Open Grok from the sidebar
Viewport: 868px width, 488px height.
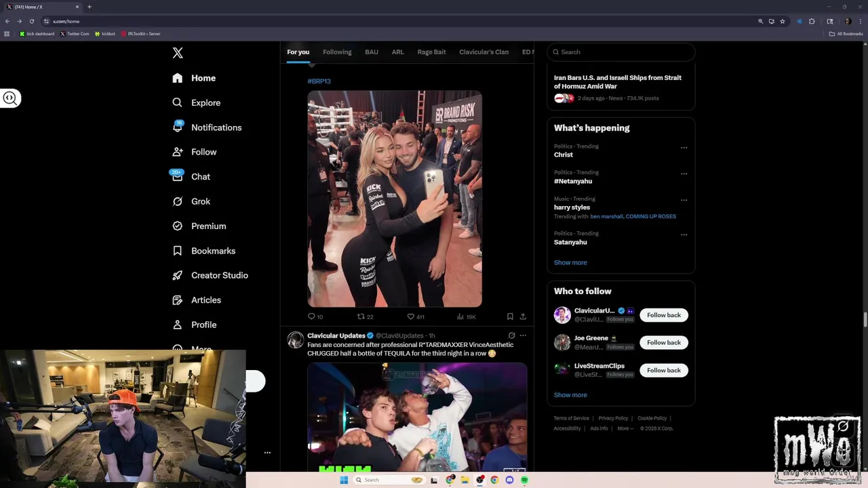(x=191, y=201)
